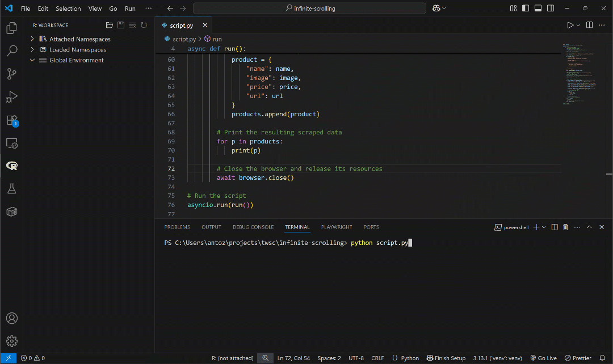This screenshot has height=364, width=613.
Task: Click the Python language mode indicator
Action: click(405, 358)
